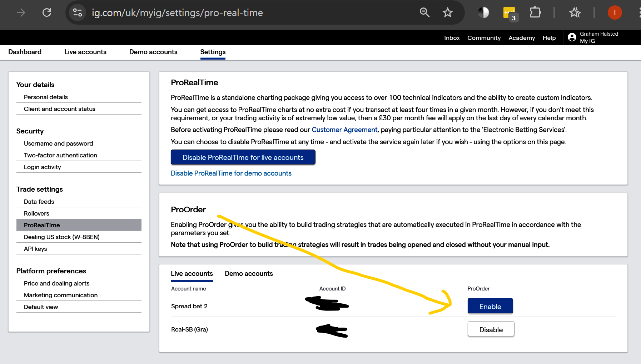The width and height of the screenshot is (641, 364).
Task: Select Demo accounts tab in ProOrder table
Action: pos(249,274)
